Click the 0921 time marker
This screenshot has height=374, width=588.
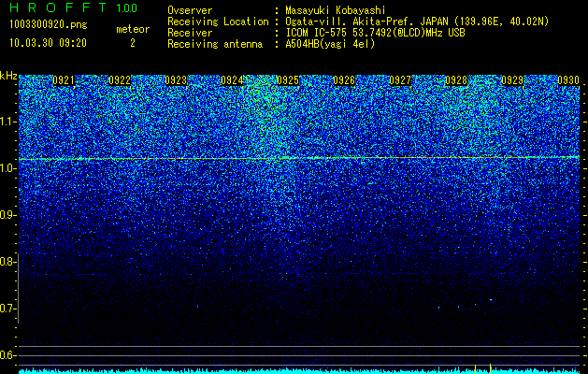(64, 80)
